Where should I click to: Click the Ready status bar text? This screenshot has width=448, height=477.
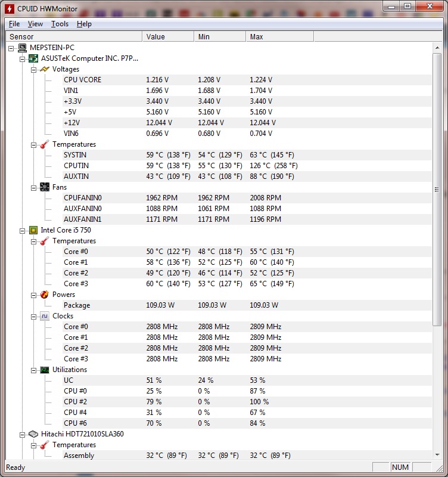[x=15, y=467]
